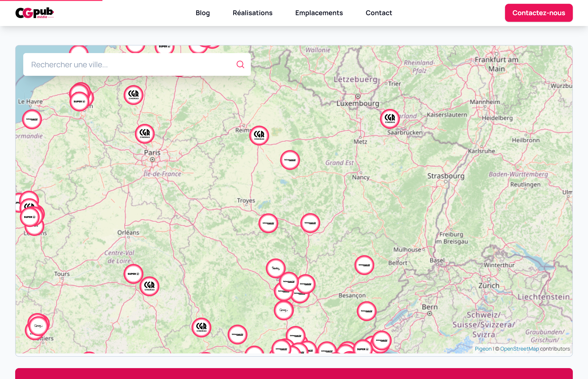Select Super U marker near Le Mans
The image size is (588, 379).
pos(30,217)
